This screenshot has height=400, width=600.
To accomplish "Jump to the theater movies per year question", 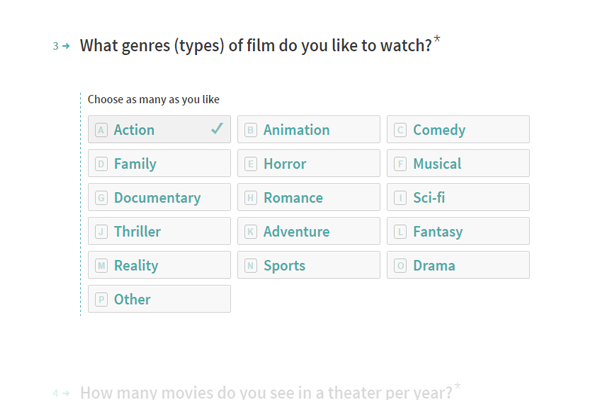I will [x=266, y=392].
